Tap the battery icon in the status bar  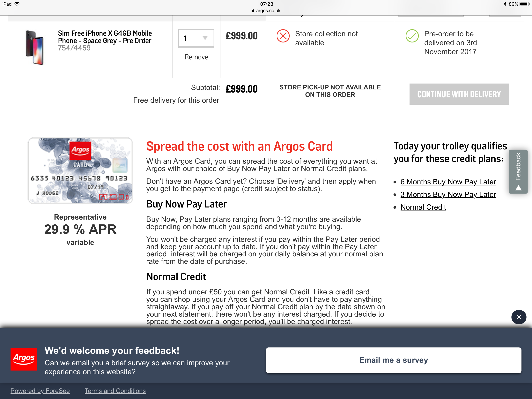(x=525, y=4)
